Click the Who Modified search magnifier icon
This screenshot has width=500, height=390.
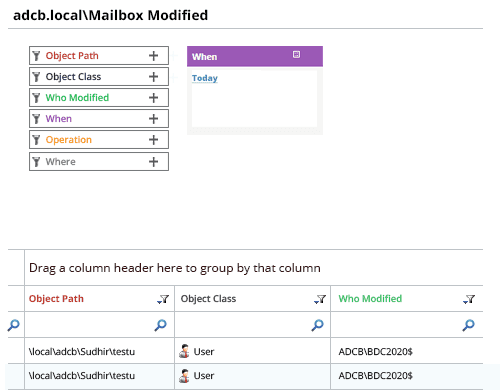468,325
